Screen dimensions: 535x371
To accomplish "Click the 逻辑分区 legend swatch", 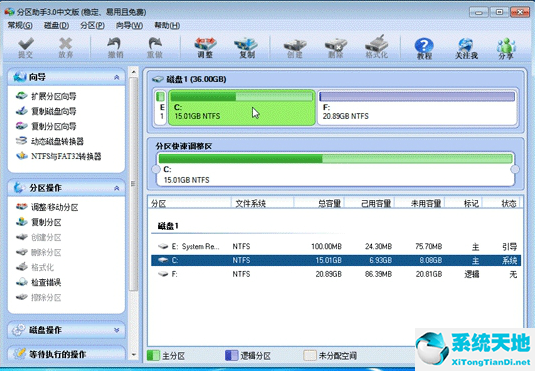I will [232, 355].
